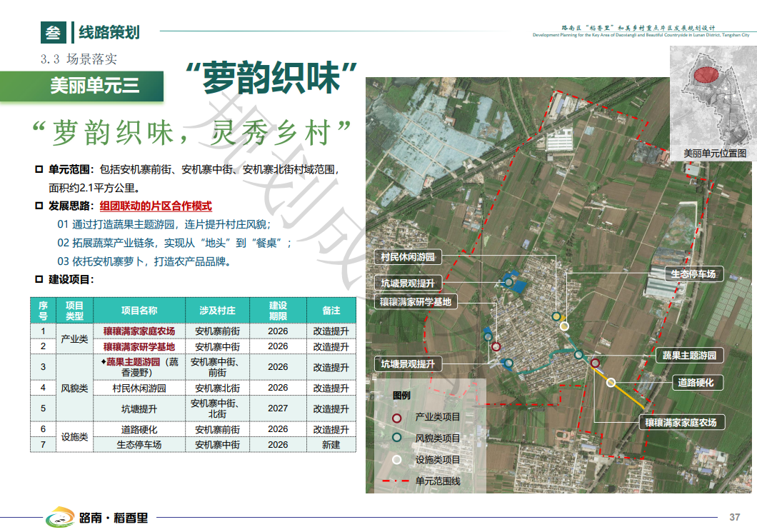Check the square bullet before 单元范围

tap(39, 170)
